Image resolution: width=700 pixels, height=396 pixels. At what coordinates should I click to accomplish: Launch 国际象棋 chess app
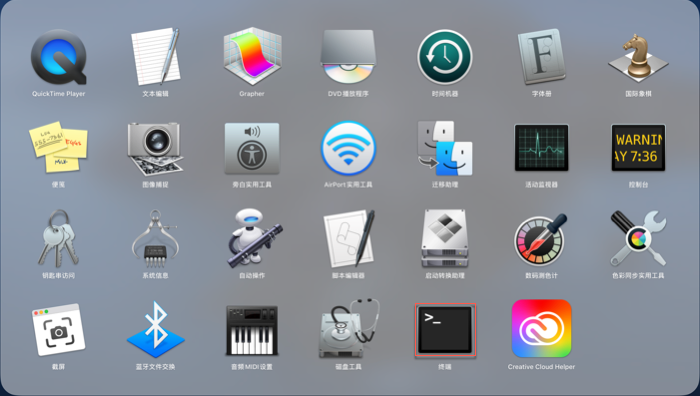tap(638, 57)
